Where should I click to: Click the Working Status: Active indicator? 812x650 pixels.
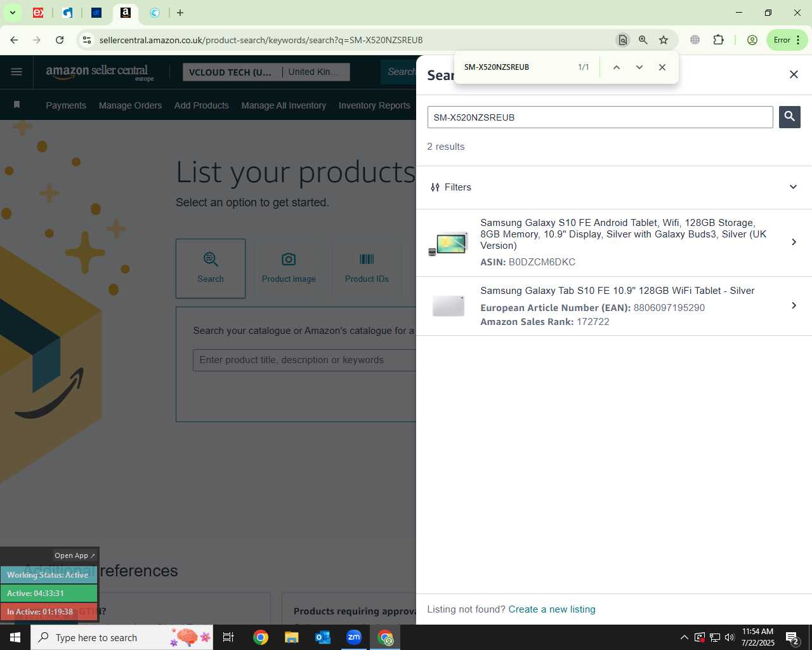(48, 575)
